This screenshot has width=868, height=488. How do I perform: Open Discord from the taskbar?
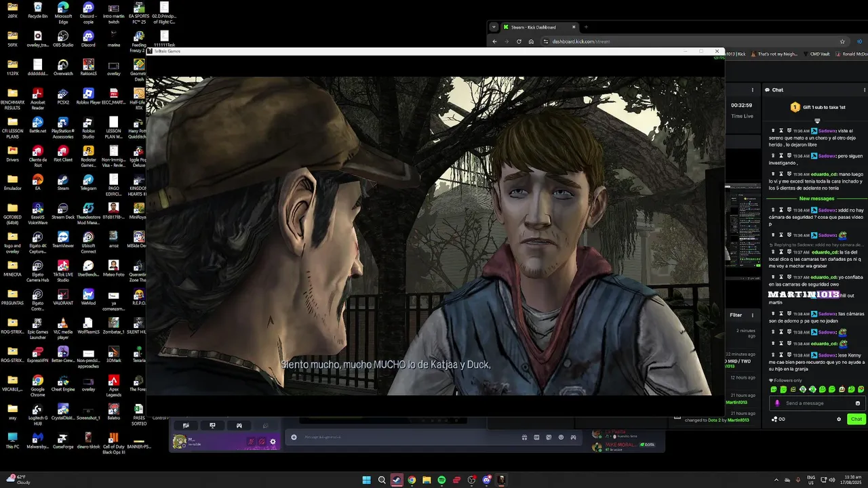486,480
